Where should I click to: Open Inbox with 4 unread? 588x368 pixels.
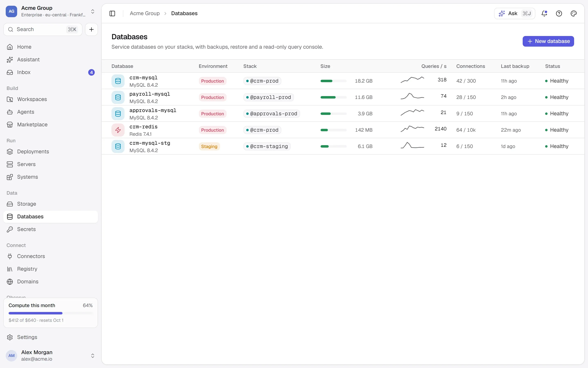point(51,72)
